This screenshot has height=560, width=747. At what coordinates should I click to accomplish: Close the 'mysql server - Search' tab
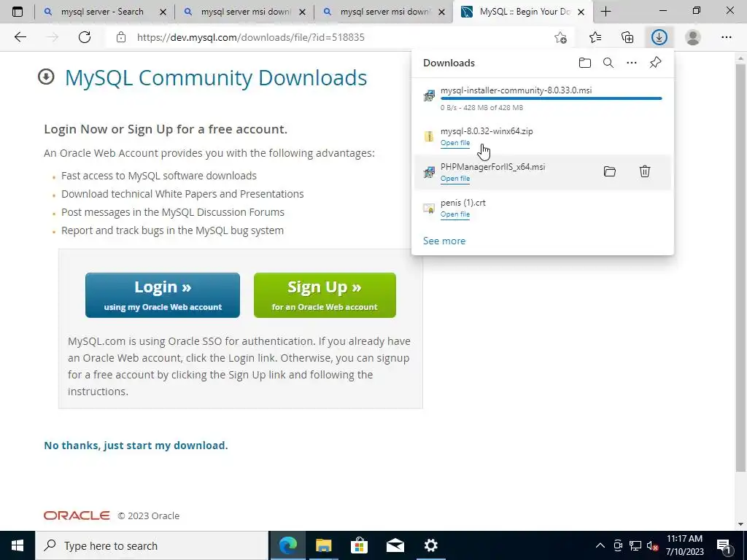(163, 12)
